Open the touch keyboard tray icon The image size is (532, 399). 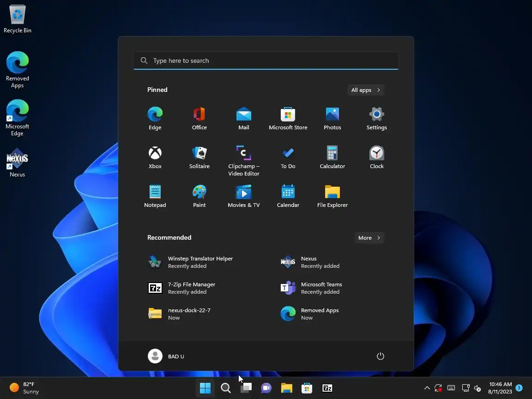pyautogui.click(x=451, y=388)
